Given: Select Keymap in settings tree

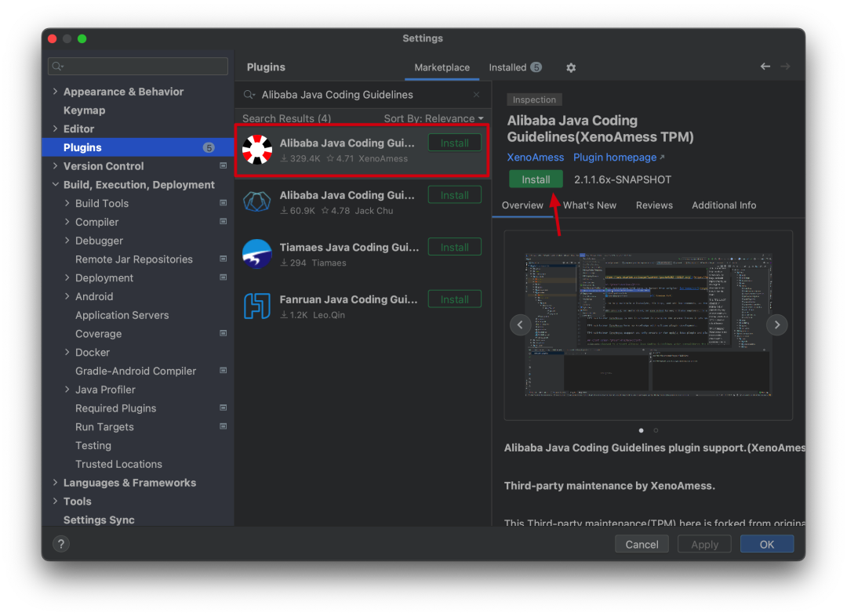Looking at the screenshot, I should click(84, 111).
